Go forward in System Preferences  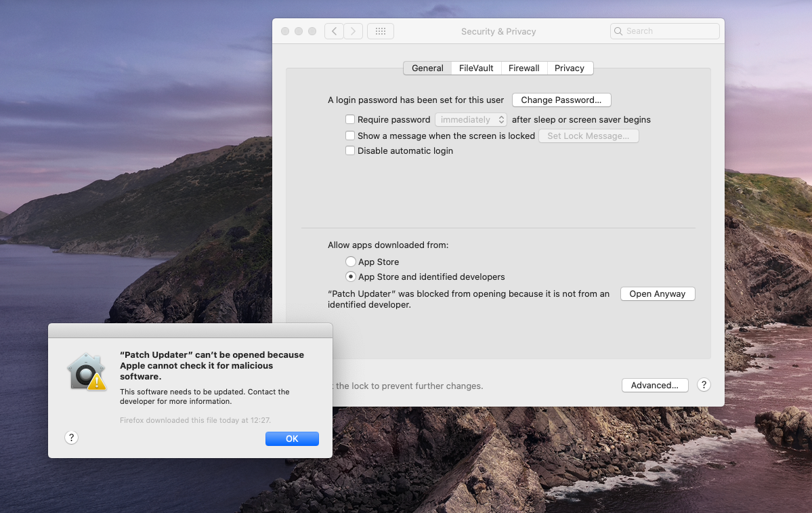pos(354,31)
